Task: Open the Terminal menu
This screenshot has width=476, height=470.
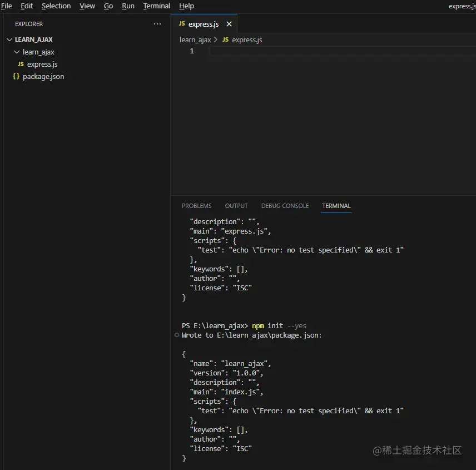Action: (157, 6)
